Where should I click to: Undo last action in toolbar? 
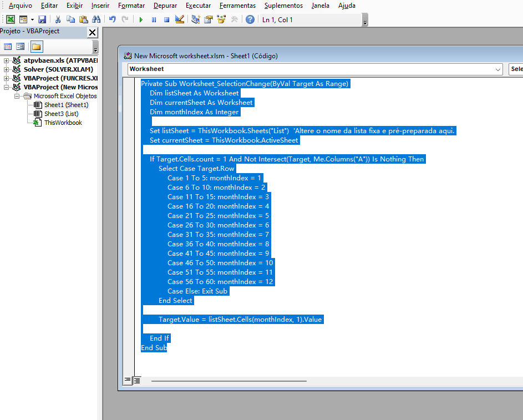click(113, 19)
